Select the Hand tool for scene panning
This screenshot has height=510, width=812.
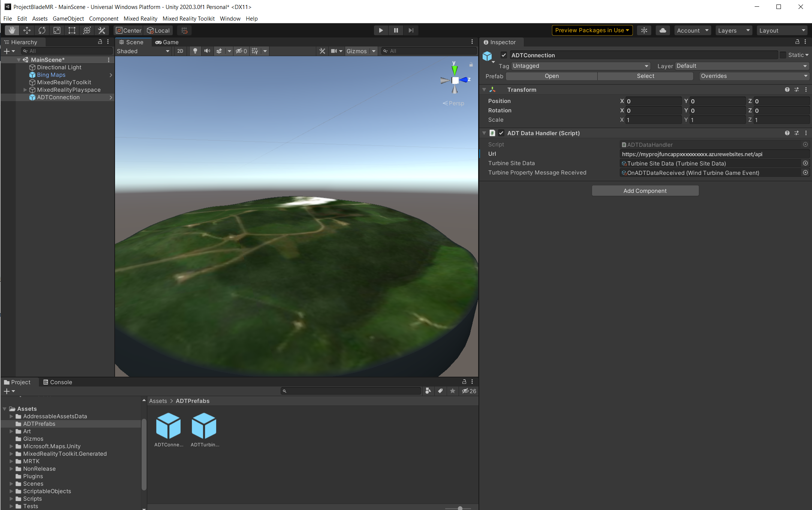click(x=12, y=30)
